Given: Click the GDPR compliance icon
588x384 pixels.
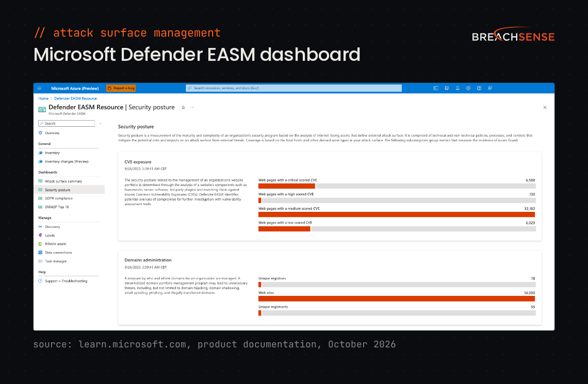Looking at the screenshot, I should coord(40,198).
